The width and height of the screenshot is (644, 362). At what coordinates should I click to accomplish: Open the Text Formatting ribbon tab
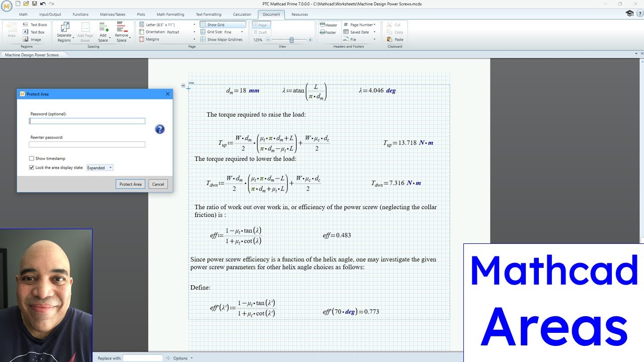tap(208, 14)
